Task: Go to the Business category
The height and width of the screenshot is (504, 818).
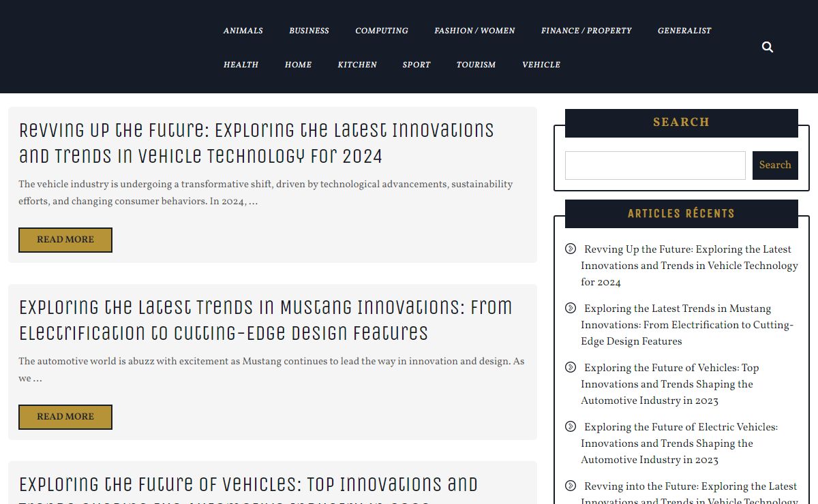Action: tap(309, 31)
